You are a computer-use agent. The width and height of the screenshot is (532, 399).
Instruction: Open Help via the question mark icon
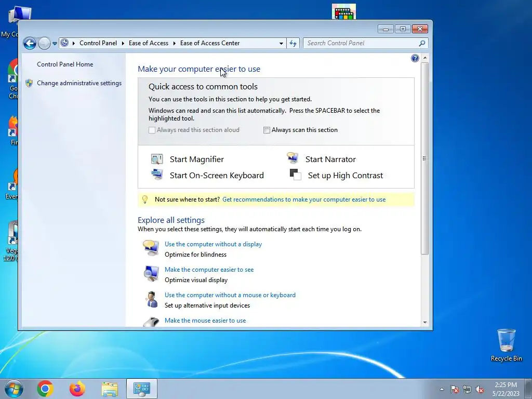(x=415, y=58)
